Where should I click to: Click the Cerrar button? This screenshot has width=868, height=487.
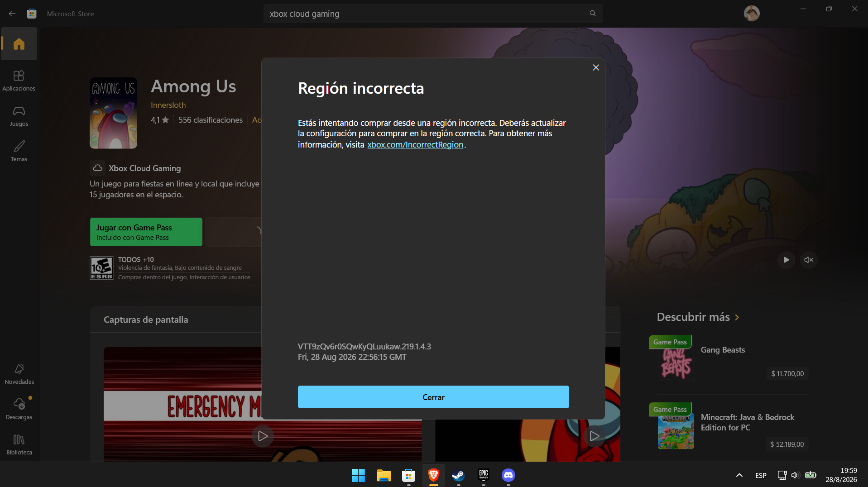point(433,397)
